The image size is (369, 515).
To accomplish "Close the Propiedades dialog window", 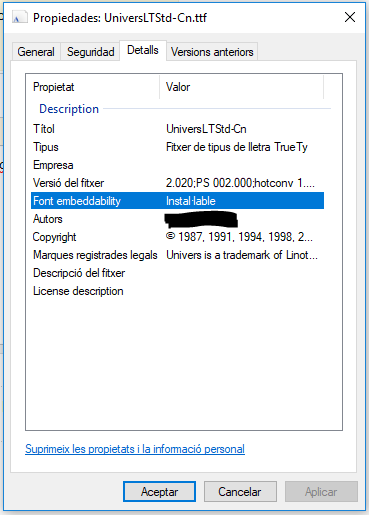I will click(350, 17).
